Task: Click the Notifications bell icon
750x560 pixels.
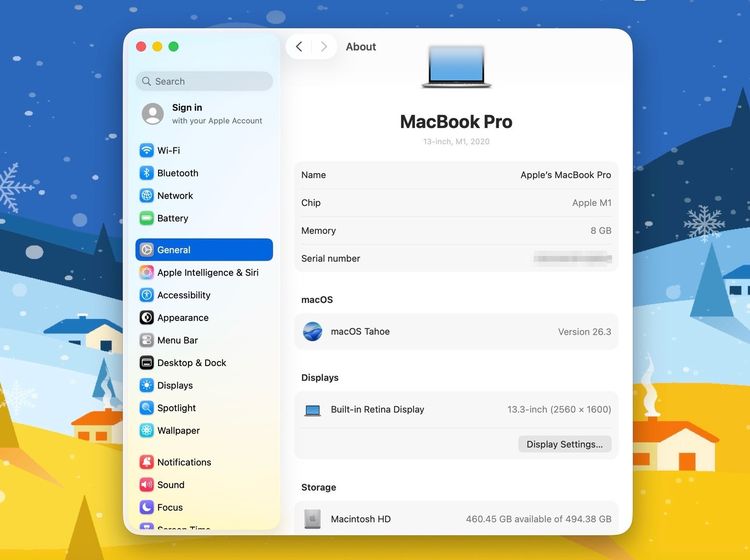Action: coord(146,462)
